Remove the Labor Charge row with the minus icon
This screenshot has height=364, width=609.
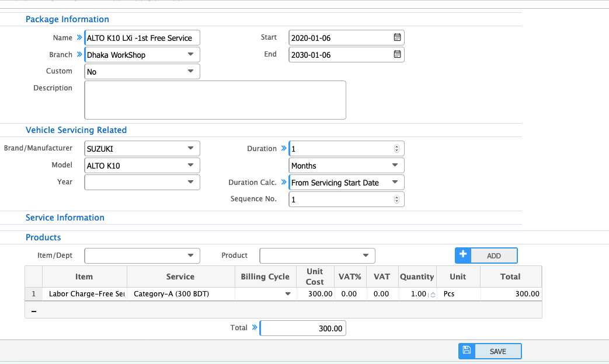tap(33, 310)
